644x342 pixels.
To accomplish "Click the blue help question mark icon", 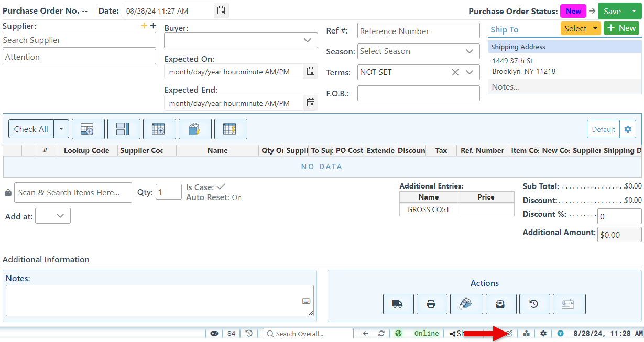I will [x=560, y=334].
